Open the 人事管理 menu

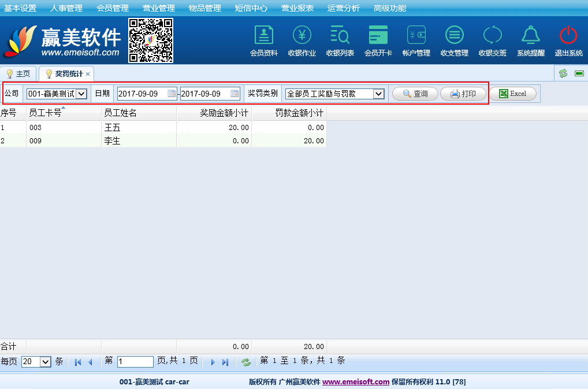click(x=66, y=8)
